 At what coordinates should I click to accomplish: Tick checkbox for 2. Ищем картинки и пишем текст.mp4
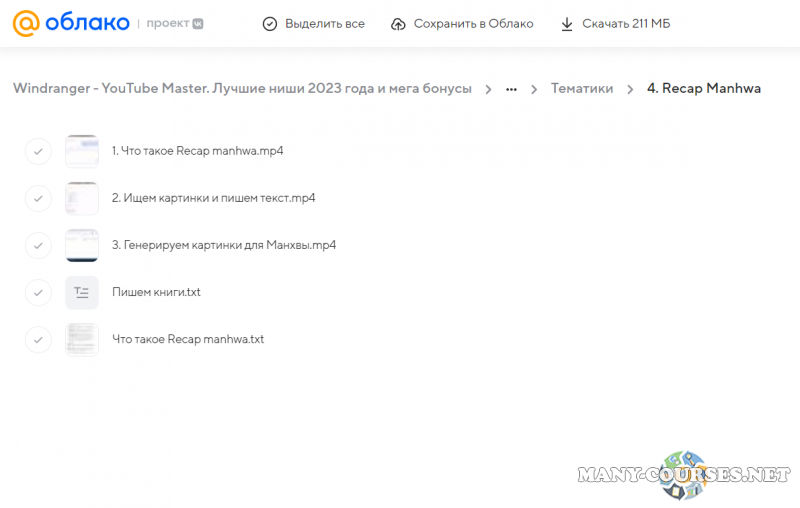click(38, 198)
